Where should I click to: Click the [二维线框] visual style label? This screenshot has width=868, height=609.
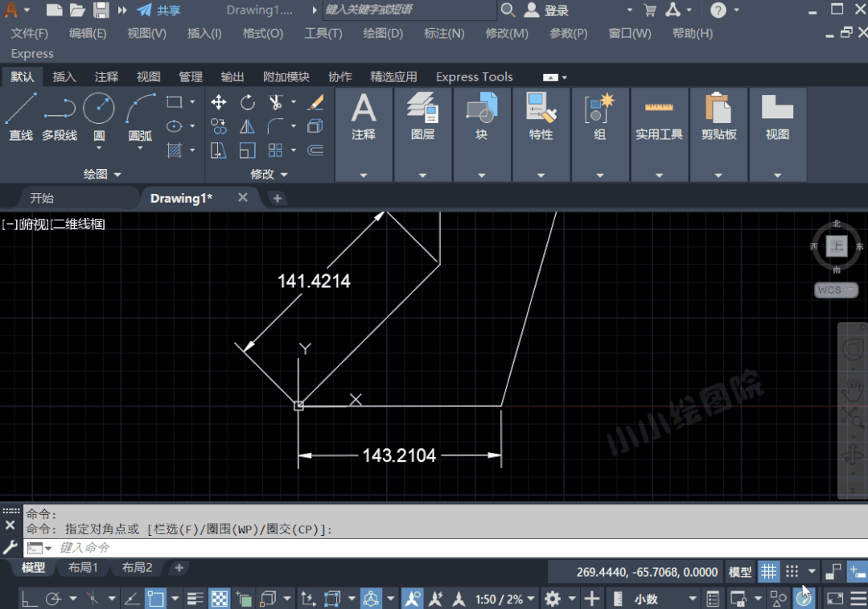pos(77,224)
